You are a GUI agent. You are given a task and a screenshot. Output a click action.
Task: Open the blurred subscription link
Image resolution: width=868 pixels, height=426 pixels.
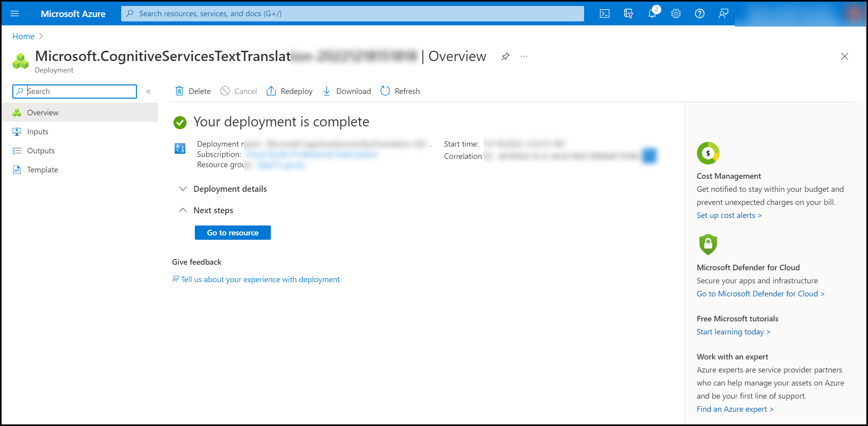(x=311, y=154)
